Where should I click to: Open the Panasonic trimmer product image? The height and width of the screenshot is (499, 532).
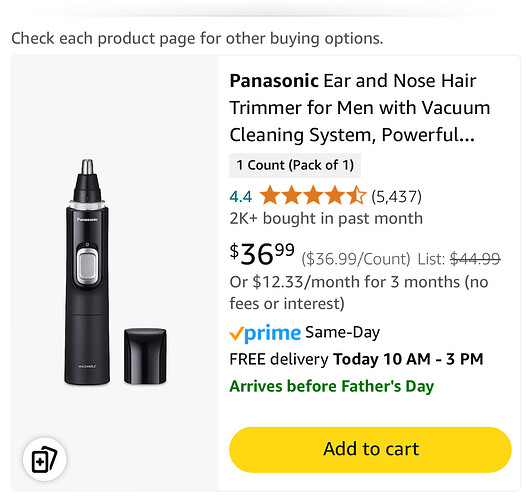pyautogui.click(x=115, y=272)
